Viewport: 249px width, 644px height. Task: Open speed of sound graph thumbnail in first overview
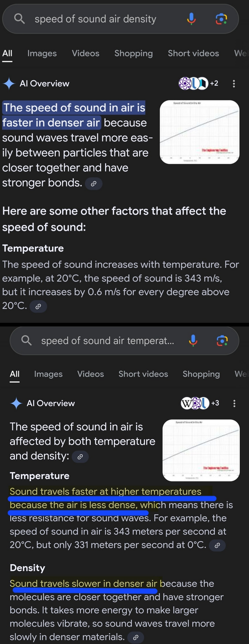[x=199, y=132]
